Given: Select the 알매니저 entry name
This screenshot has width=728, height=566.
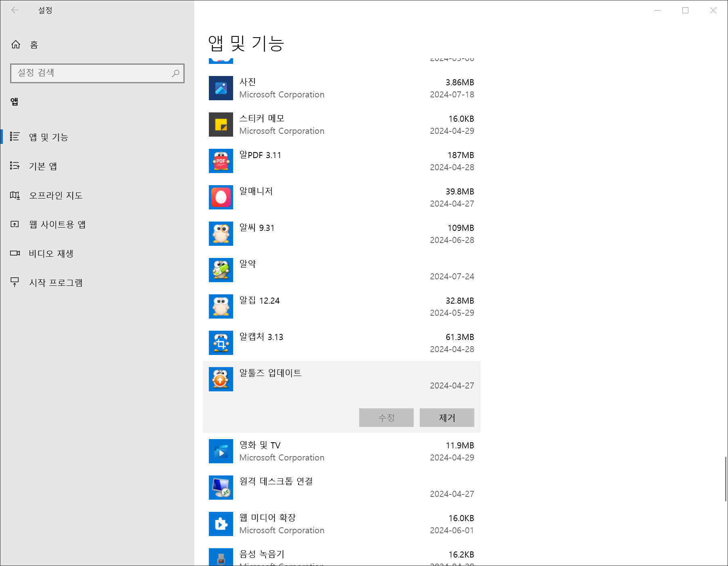Looking at the screenshot, I should (256, 191).
